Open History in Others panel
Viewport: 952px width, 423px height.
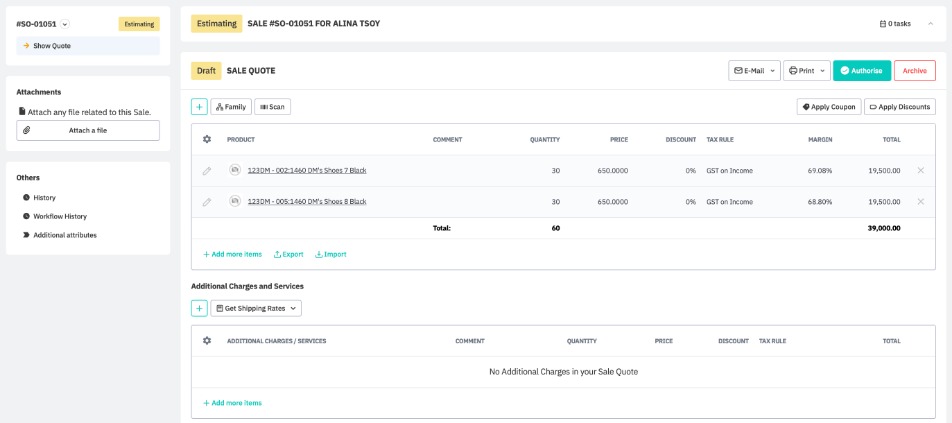tap(44, 198)
